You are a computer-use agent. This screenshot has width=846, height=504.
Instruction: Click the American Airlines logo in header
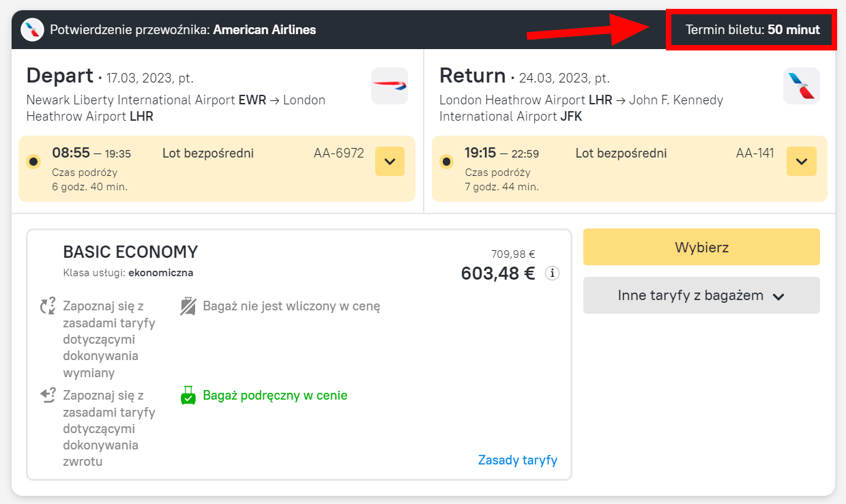32,30
